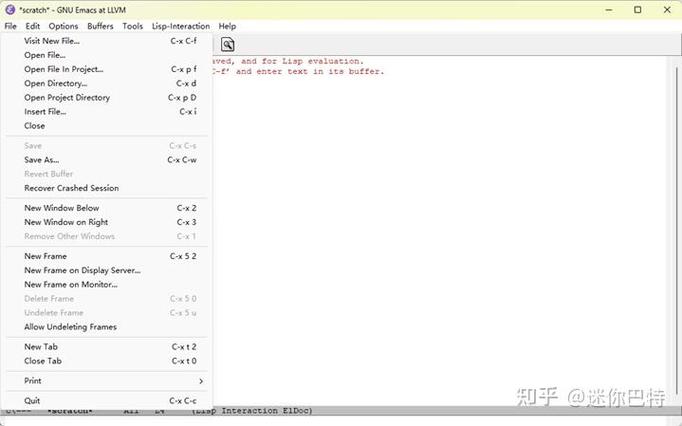
Task: Click the disabled Delete Frame entry
Action: pyautogui.click(x=107, y=299)
